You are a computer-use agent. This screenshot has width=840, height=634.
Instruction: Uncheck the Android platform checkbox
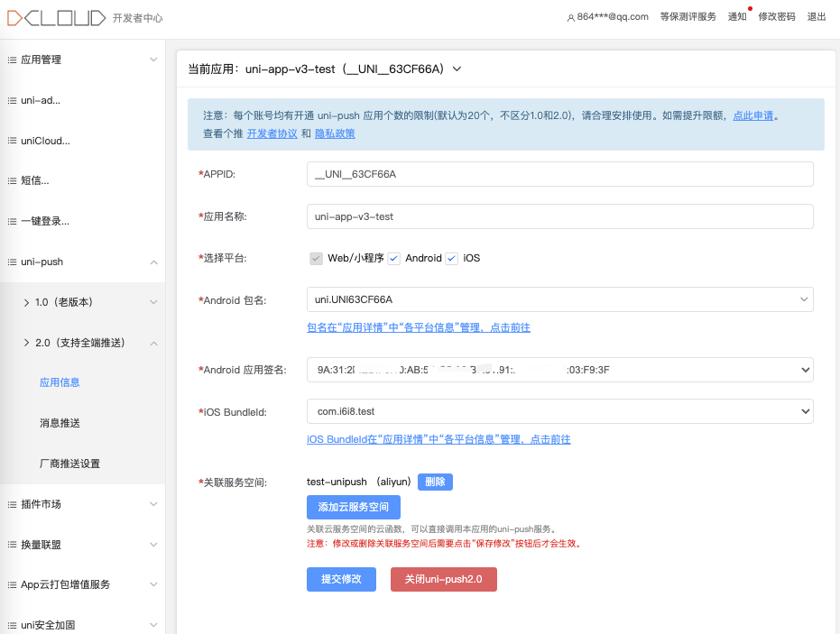point(393,259)
